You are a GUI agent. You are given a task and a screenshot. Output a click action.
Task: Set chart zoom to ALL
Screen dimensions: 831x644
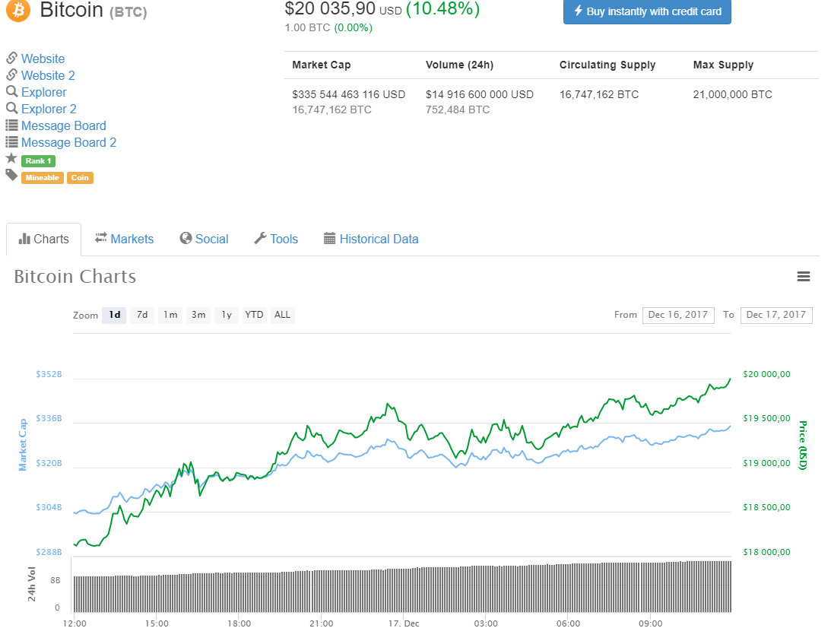(282, 315)
